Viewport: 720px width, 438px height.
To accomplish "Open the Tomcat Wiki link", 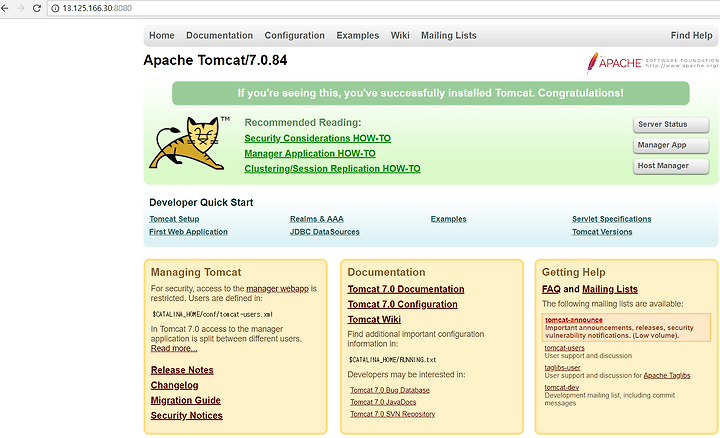I will tap(374, 320).
